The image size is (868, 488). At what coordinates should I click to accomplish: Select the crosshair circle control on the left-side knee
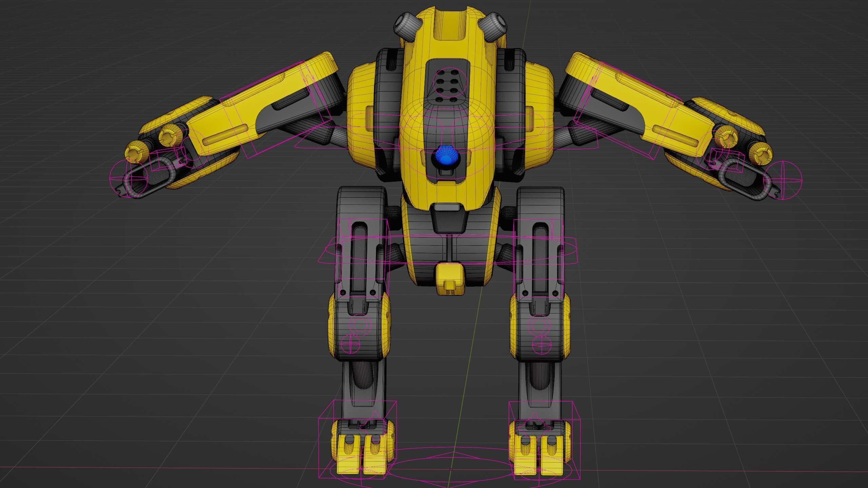click(350, 344)
